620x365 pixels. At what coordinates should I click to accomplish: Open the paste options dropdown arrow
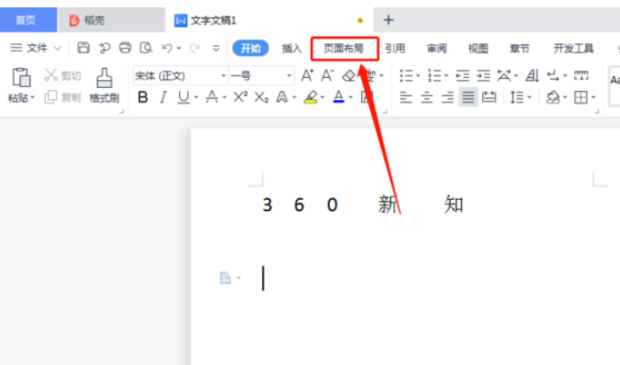pos(32,97)
